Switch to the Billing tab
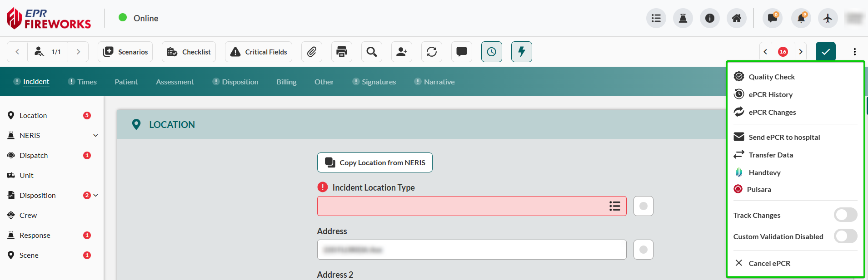Screen dimensions: 868x280 click(x=286, y=82)
